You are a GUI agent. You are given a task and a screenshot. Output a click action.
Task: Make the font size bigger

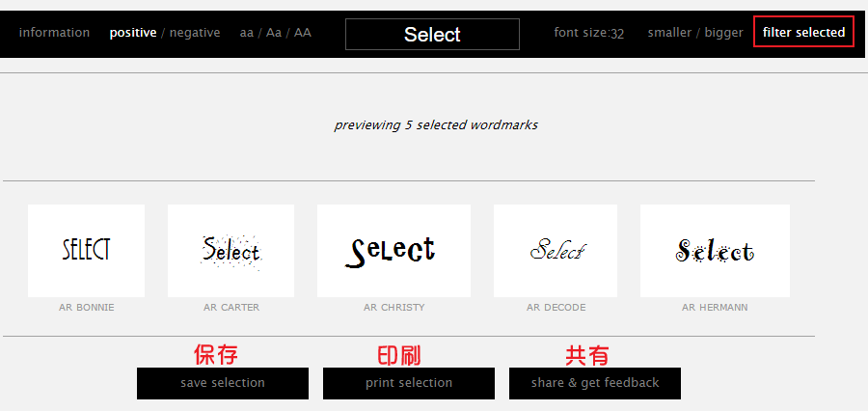tap(723, 33)
